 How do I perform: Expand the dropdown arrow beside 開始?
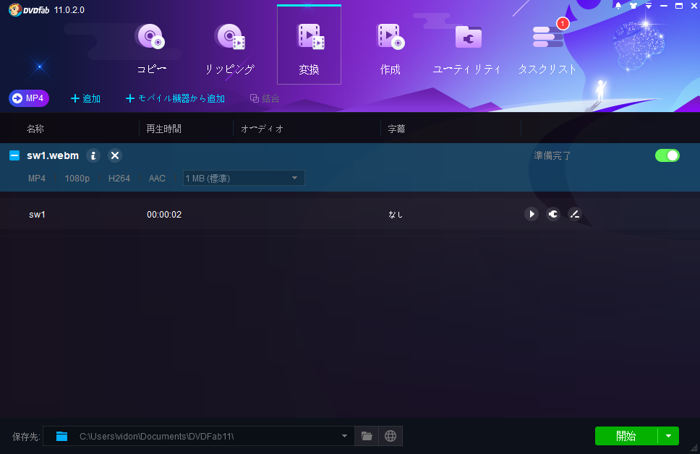click(668, 436)
